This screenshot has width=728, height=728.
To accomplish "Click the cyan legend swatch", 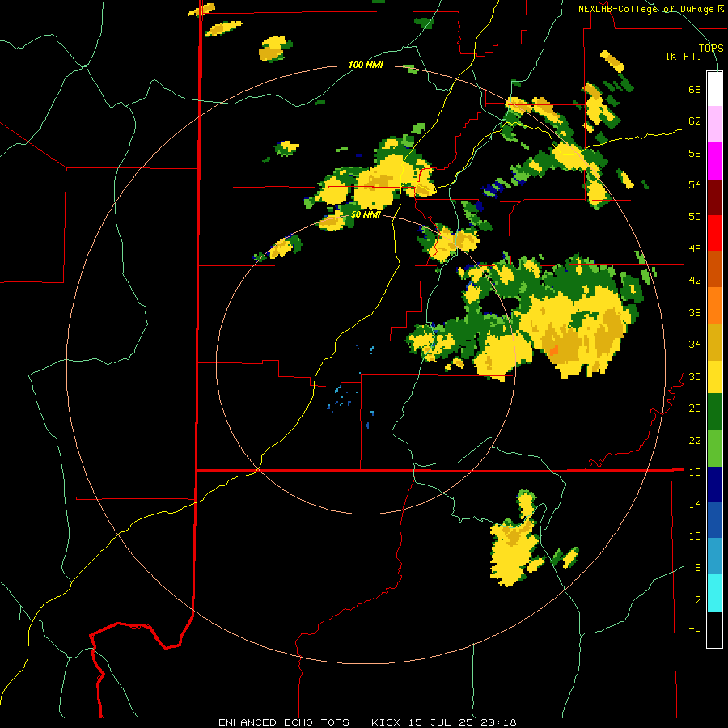I will tap(714, 593).
